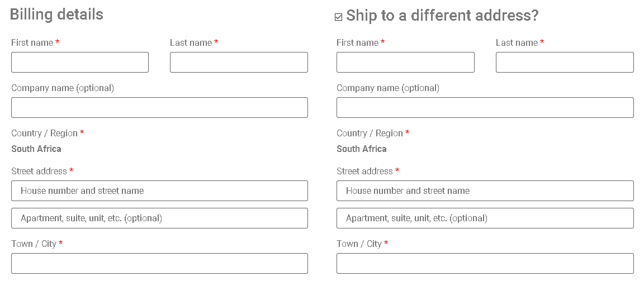Click the billing South Africa country text

point(36,149)
